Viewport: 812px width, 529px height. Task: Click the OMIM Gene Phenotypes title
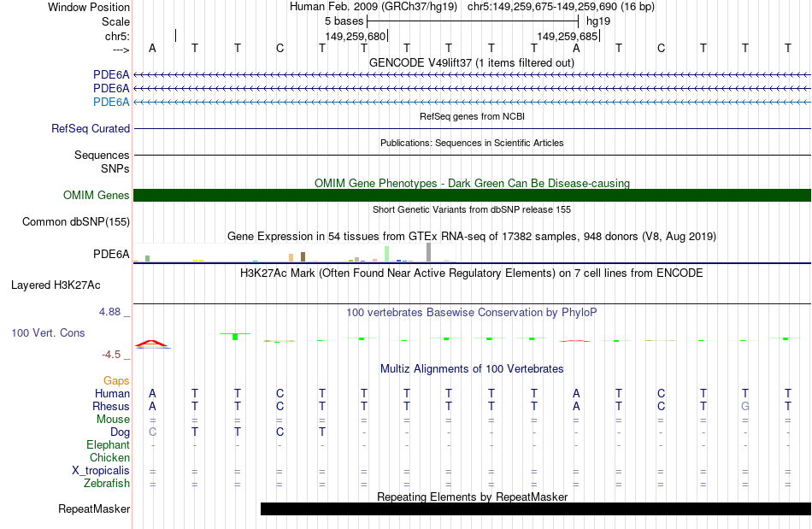pyautogui.click(x=472, y=183)
